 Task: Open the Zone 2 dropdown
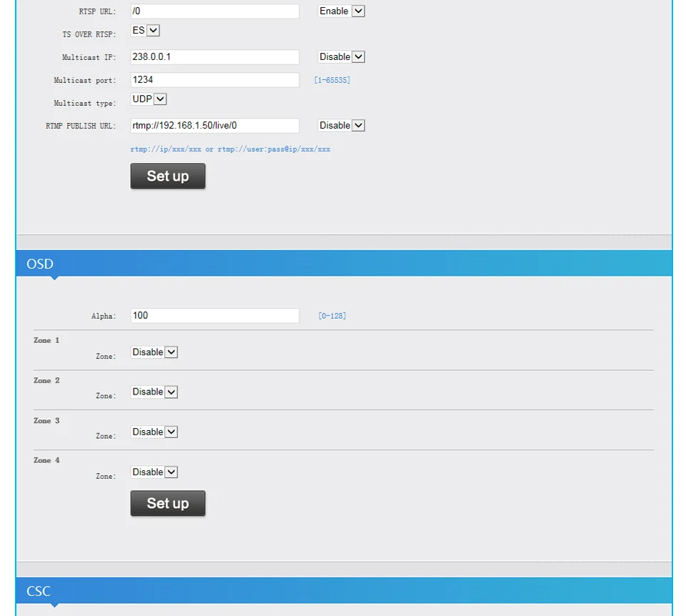pyautogui.click(x=154, y=392)
